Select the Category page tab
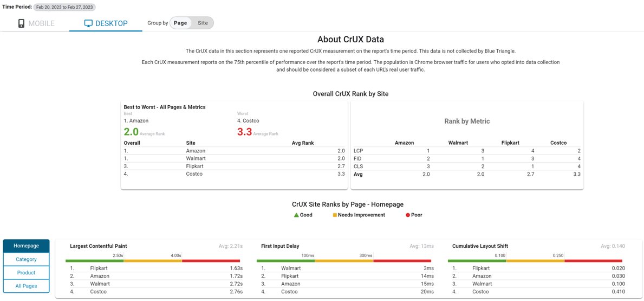The width and height of the screenshot is (644, 301). click(27, 259)
